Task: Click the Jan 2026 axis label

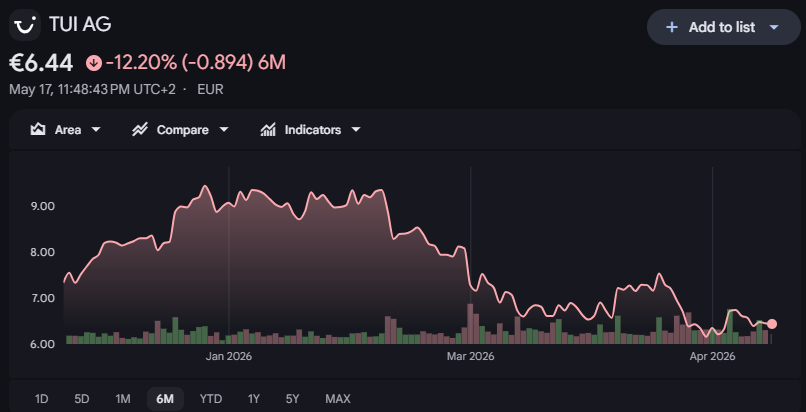Action: coord(229,356)
